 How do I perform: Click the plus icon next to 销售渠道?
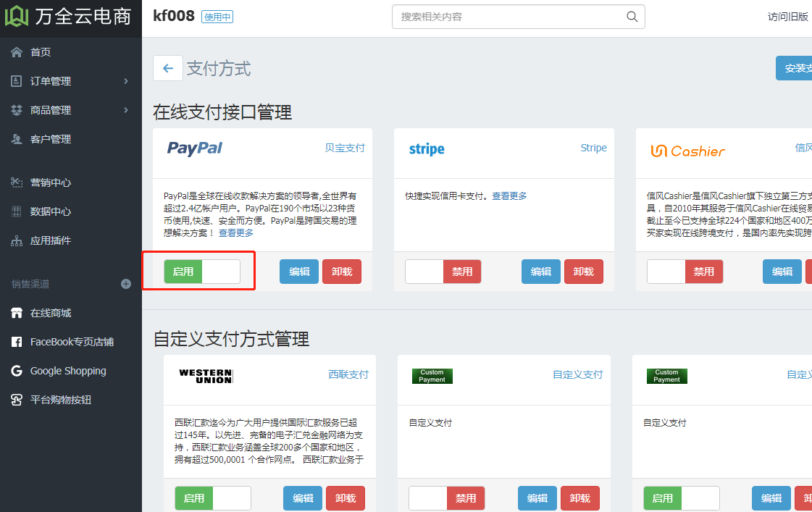pos(125,284)
